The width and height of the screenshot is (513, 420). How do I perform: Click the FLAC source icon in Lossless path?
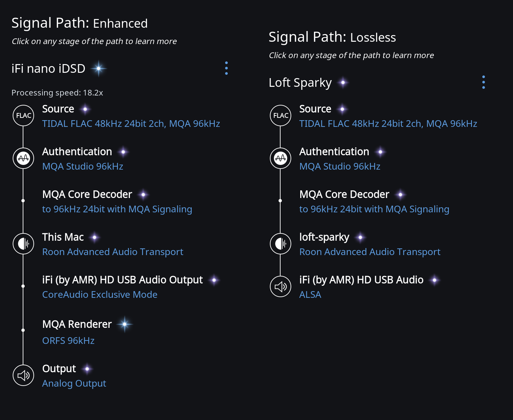pos(281,116)
